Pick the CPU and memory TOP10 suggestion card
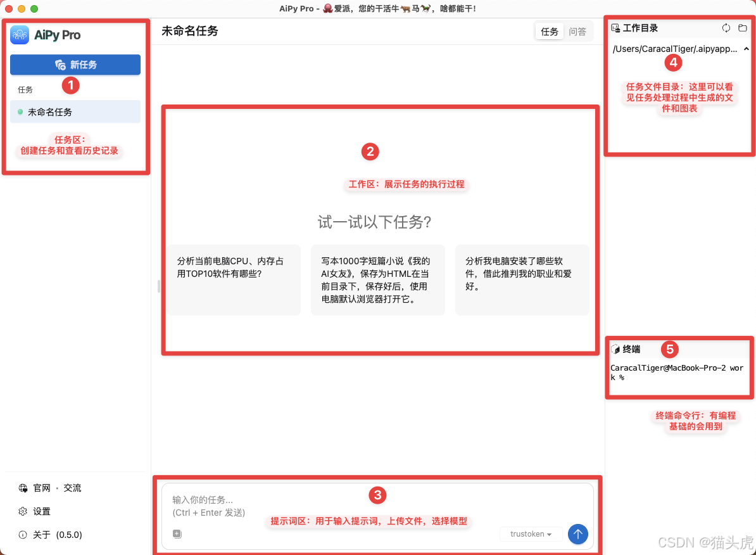The image size is (756, 555). 234,280
